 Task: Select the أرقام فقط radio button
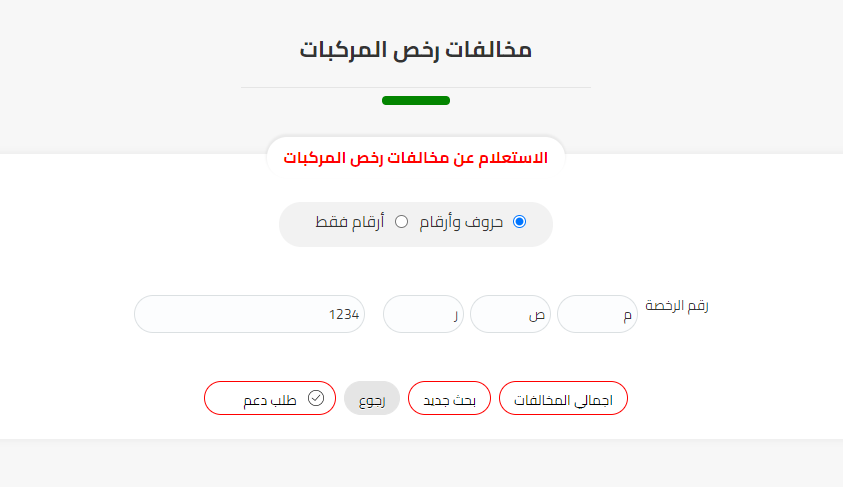point(402,222)
